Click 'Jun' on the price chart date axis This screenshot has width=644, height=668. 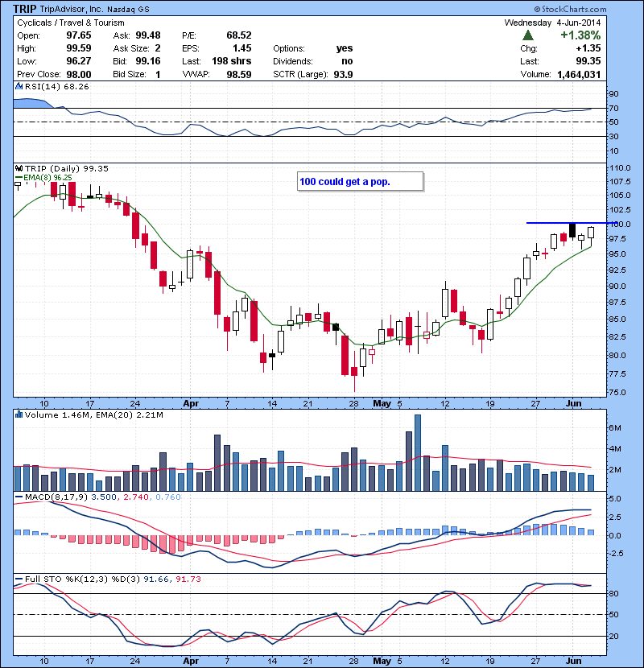(x=574, y=403)
